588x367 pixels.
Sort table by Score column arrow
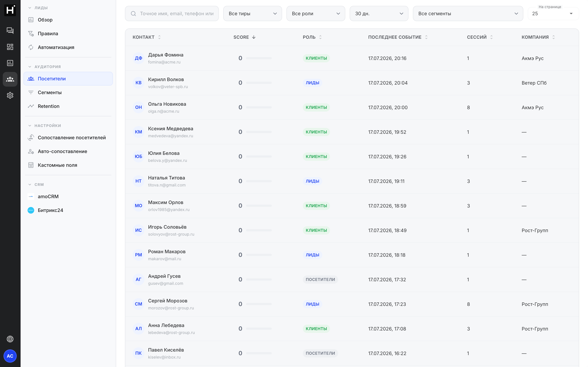[x=254, y=37]
